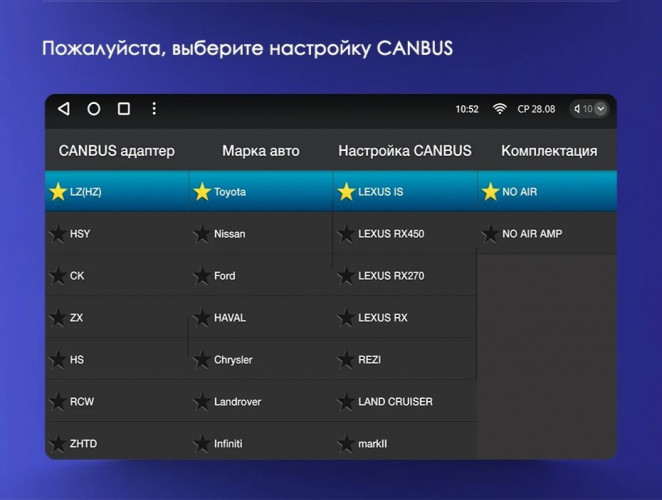Screen dimensions: 662x500
Task: Select the CANBUS адаптер column header
Action: pos(116,151)
